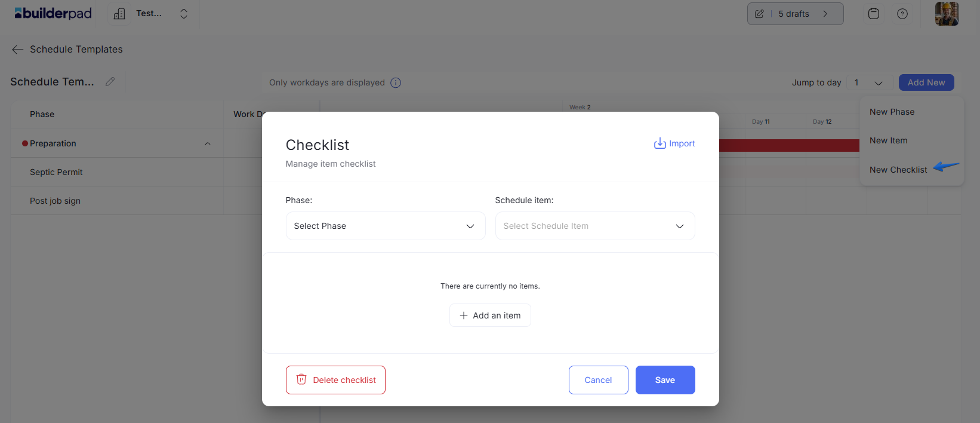Open the Jump to day dropdown
The image size is (980, 423).
pyautogui.click(x=870, y=82)
